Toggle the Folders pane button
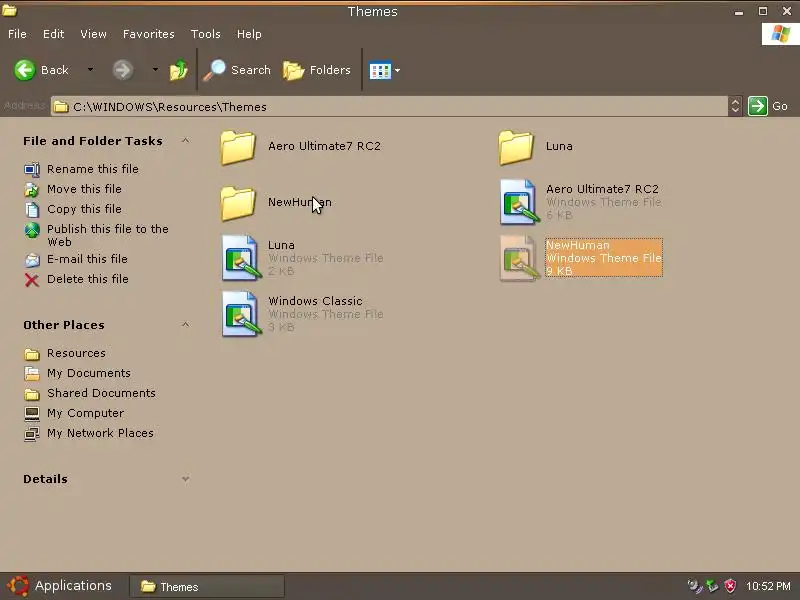 [x=317, y=70]
